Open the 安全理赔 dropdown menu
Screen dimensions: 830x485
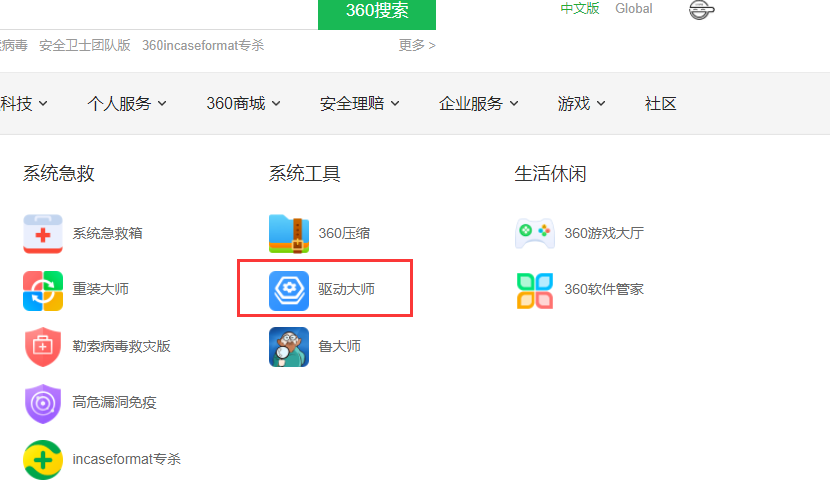pyautogui.click(x=359, y=103)
